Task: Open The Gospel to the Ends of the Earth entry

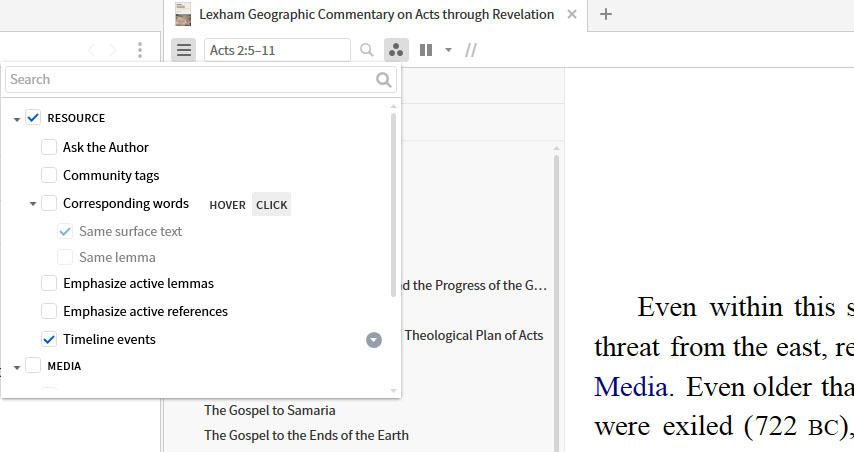Action: click(x=306, y=435)
